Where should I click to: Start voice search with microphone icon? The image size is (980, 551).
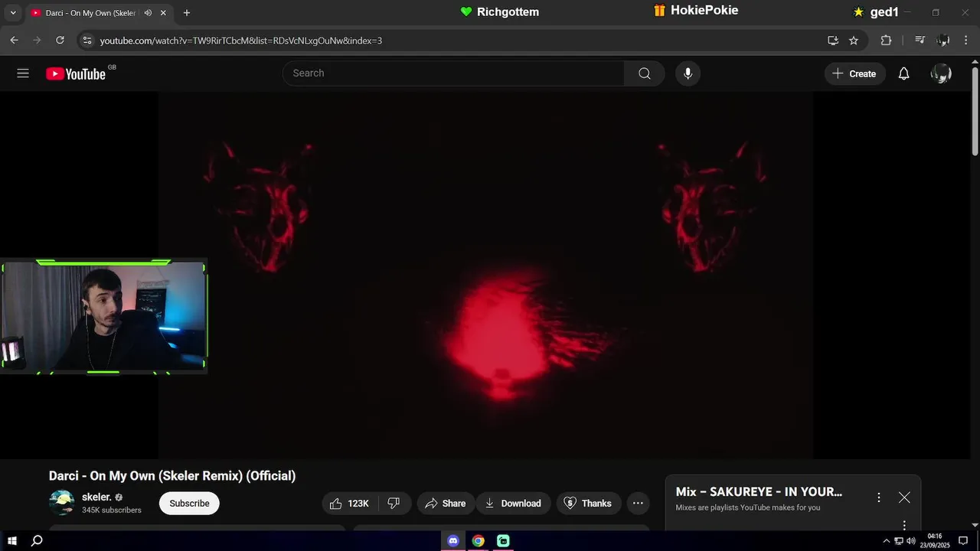pyautogui.click(x=688, y=73)
